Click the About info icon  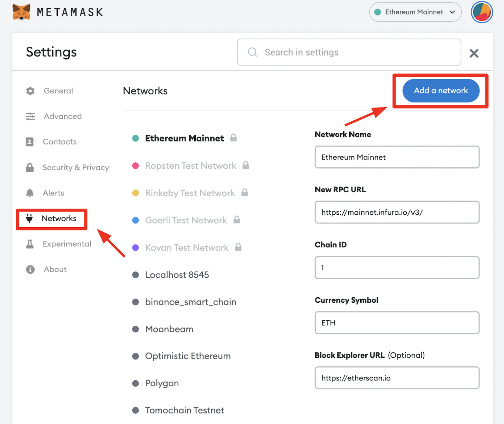pyautogui.click(x=30, y=269)
